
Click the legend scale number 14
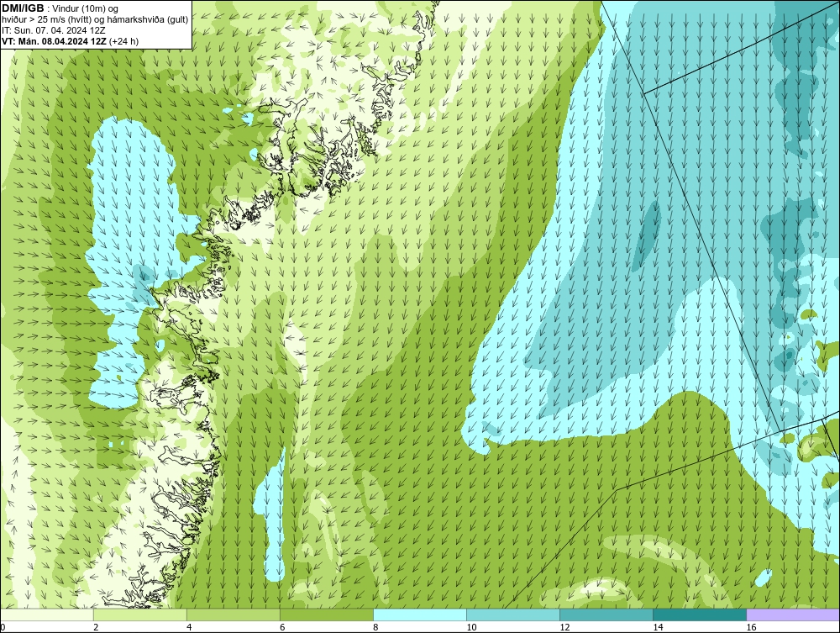click(x=658, y=627)
